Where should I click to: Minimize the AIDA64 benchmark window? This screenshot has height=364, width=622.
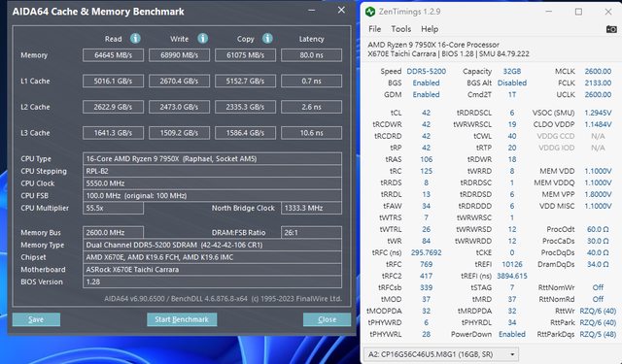click(x=312, y=11)
